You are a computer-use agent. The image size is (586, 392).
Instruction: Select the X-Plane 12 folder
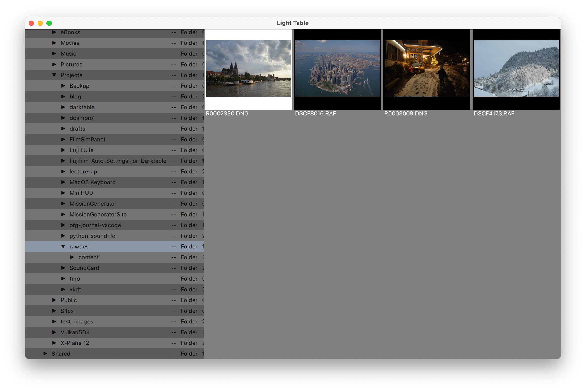(75, 343)
